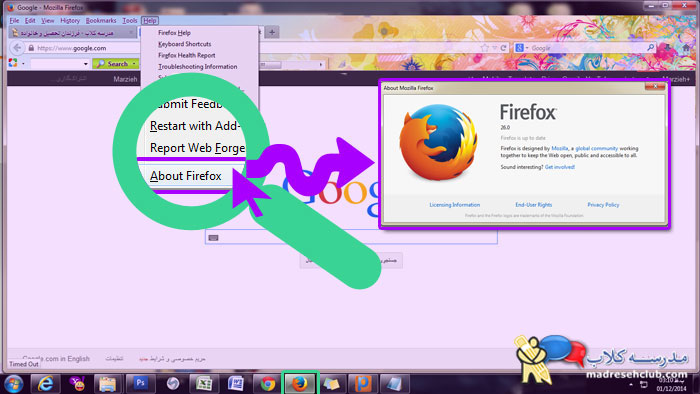
Task: Switch to Google Chrome in taskbar
Action: tap(268, 384)
